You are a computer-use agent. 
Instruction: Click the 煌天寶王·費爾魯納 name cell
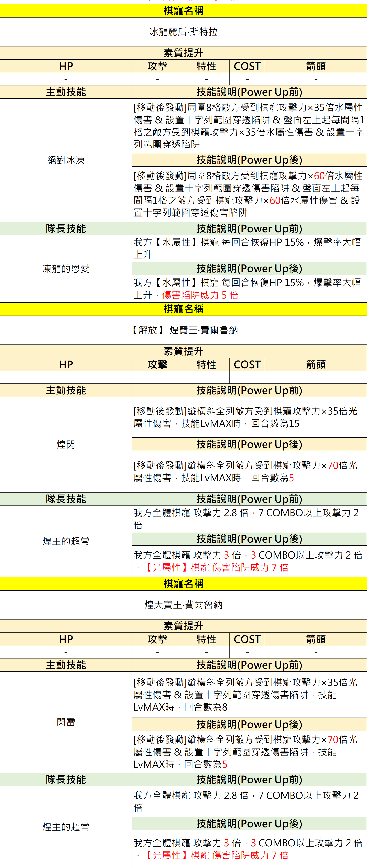[x=183, y=605]
